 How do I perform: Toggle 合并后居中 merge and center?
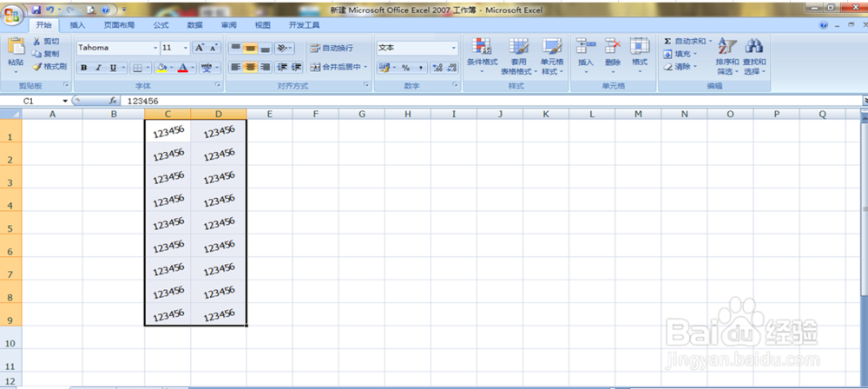339,67
